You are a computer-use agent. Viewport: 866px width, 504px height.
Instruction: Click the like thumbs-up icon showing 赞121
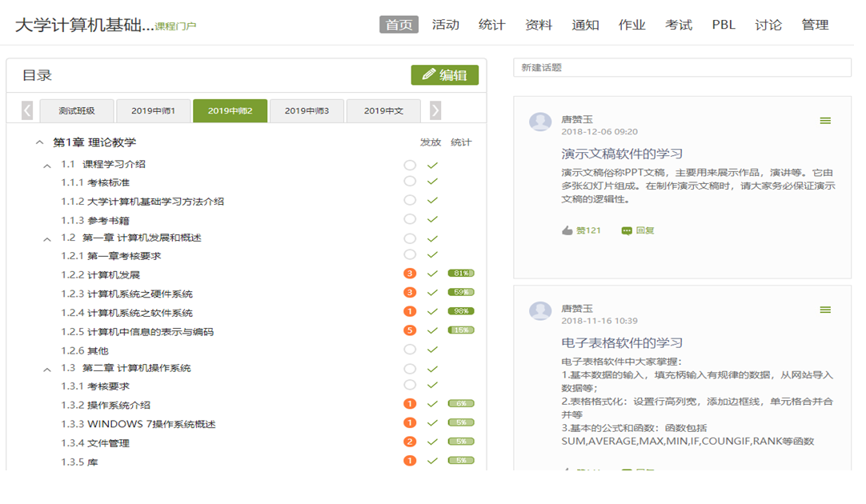coord(567,230)
